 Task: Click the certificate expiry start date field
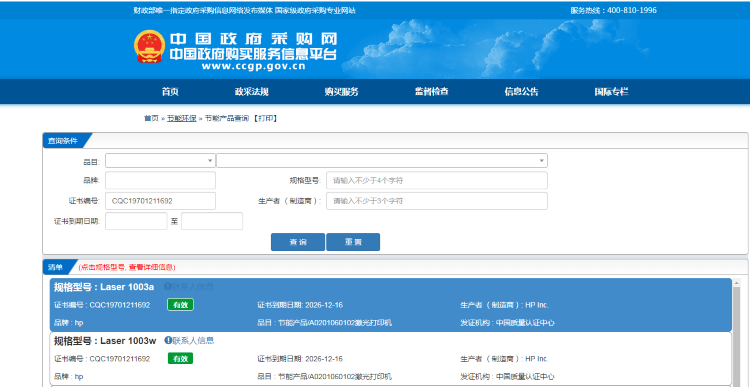click(x=136, y=221)
